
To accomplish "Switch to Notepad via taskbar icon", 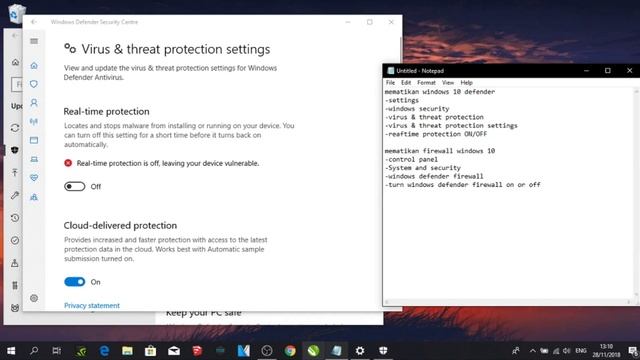I will (337, 351).
